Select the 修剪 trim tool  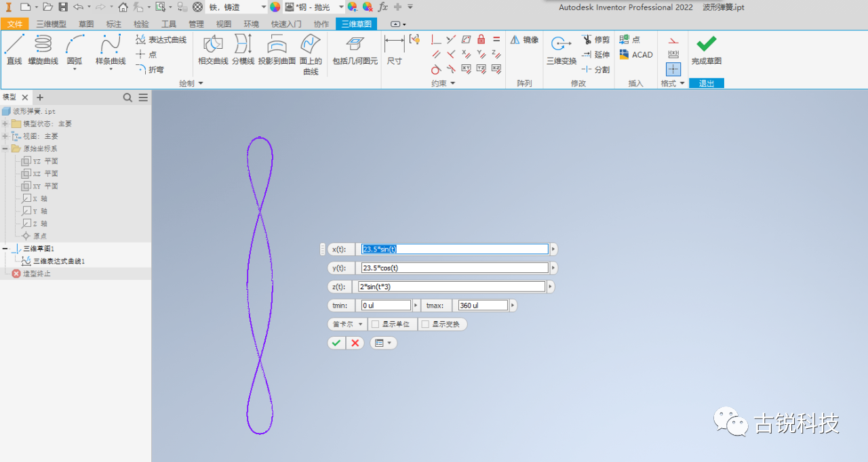(595, 40)
